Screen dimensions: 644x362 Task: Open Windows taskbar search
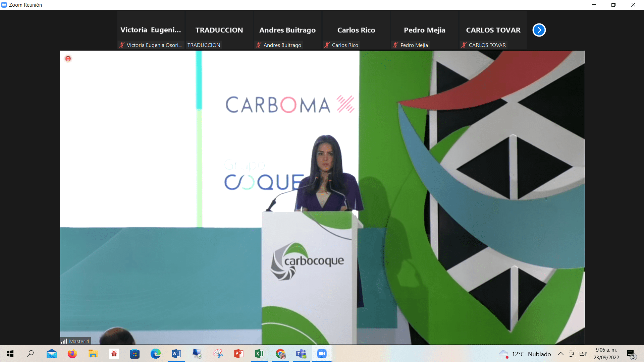[x=31, y=354]
